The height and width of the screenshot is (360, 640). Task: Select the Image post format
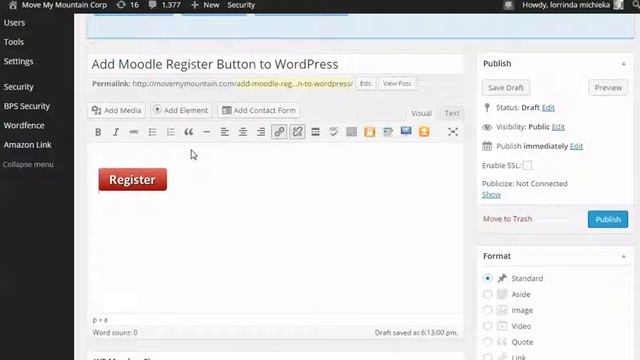click(x=487, y=310)
